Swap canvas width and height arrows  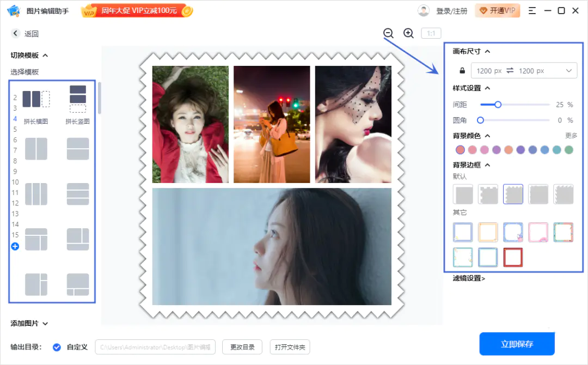[510, 71]
